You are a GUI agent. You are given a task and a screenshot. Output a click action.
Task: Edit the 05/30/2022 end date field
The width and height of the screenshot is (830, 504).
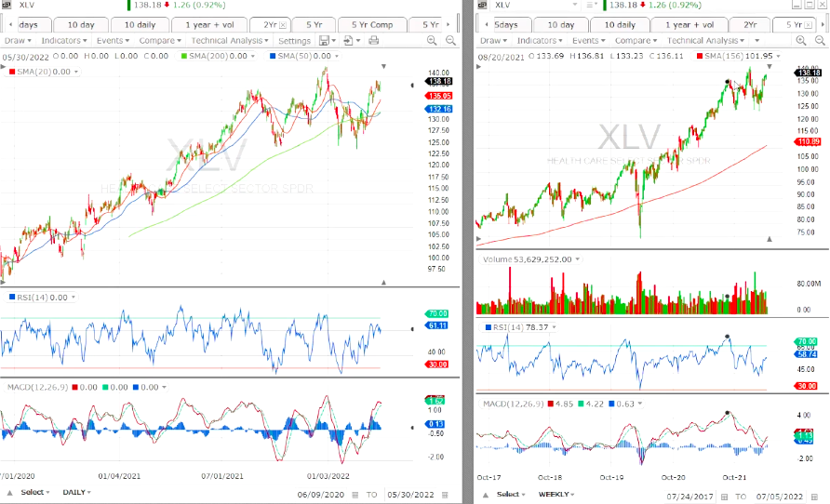[x=410, y=495]
